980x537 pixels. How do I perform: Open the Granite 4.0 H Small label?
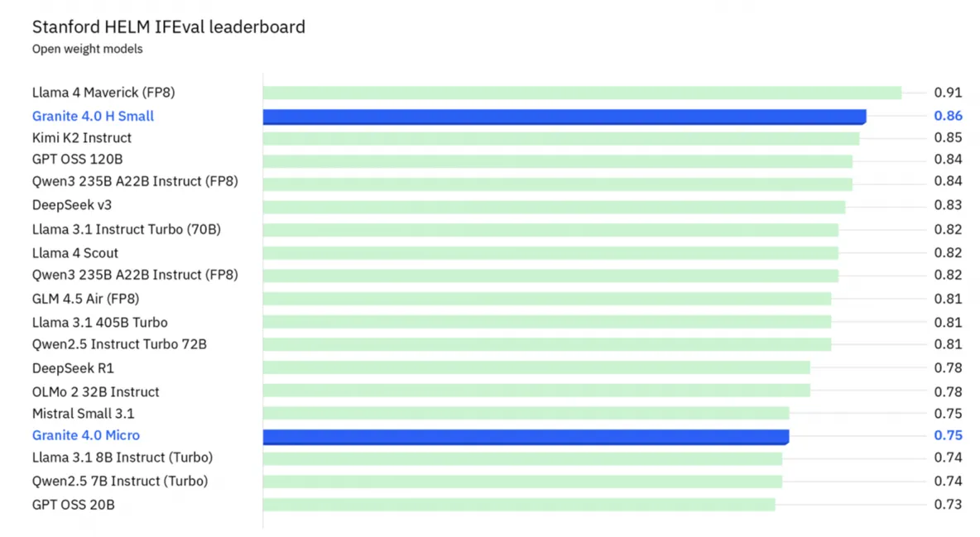pyautogui.click(x=93, y=116)
